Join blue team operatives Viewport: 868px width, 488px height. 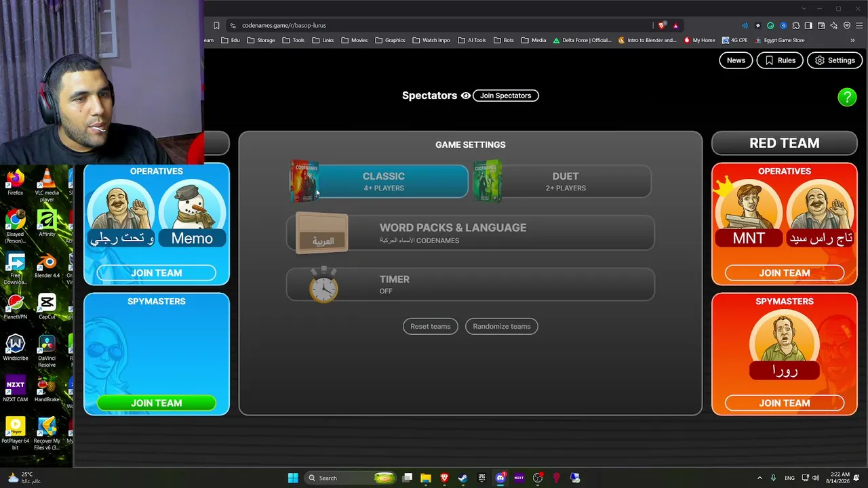pos(157,272)
